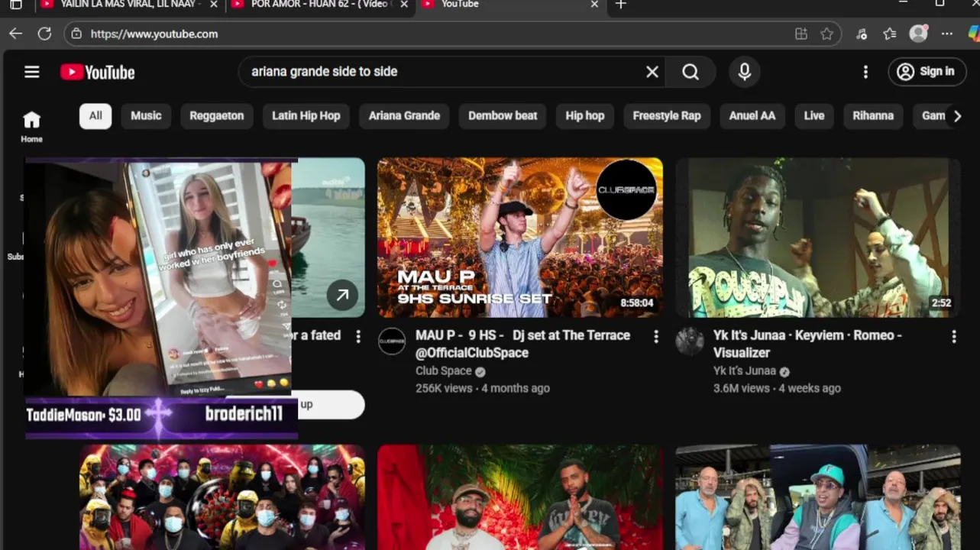
Task: Click the arrow icon on the lake thumbnail
Action: point(342,295)
